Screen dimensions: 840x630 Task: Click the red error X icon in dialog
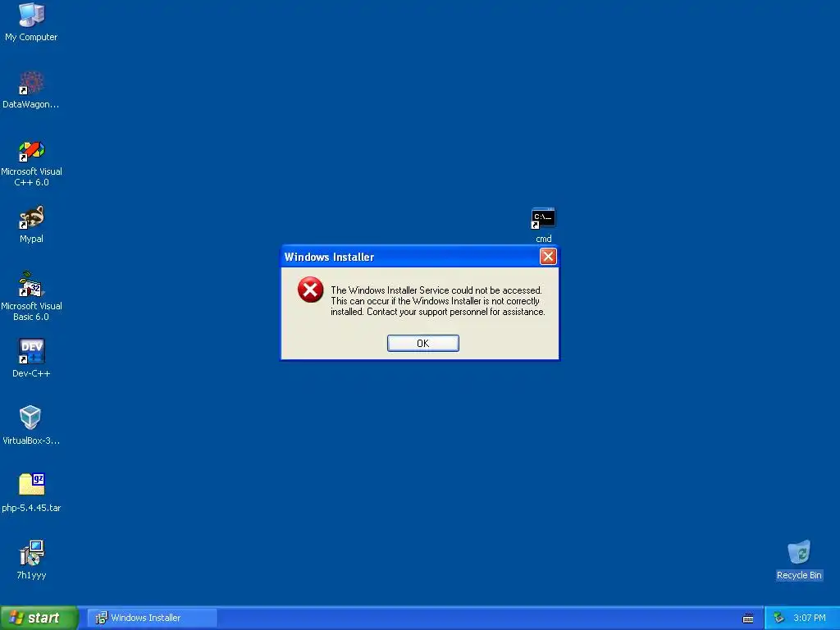(x=310, y=290)
